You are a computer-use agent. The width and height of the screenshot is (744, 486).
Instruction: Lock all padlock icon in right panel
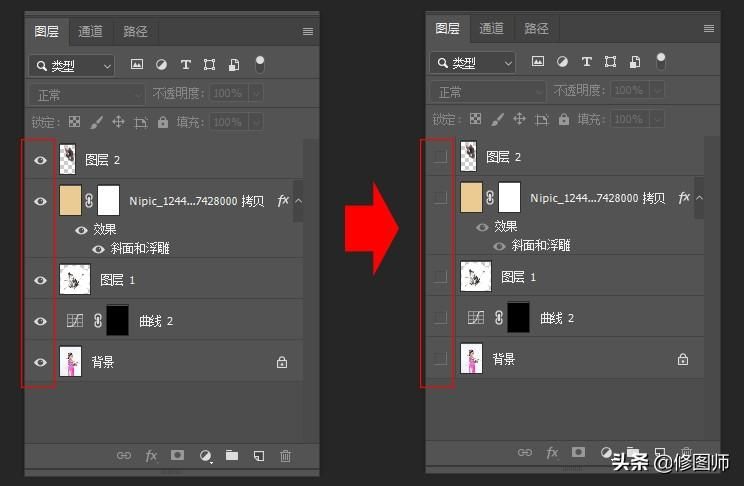click(564, 120)
